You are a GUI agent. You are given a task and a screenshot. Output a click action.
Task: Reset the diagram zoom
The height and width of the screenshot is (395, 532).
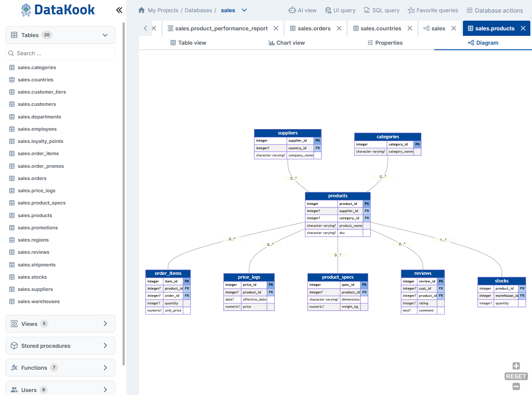(x=516, y=376)
